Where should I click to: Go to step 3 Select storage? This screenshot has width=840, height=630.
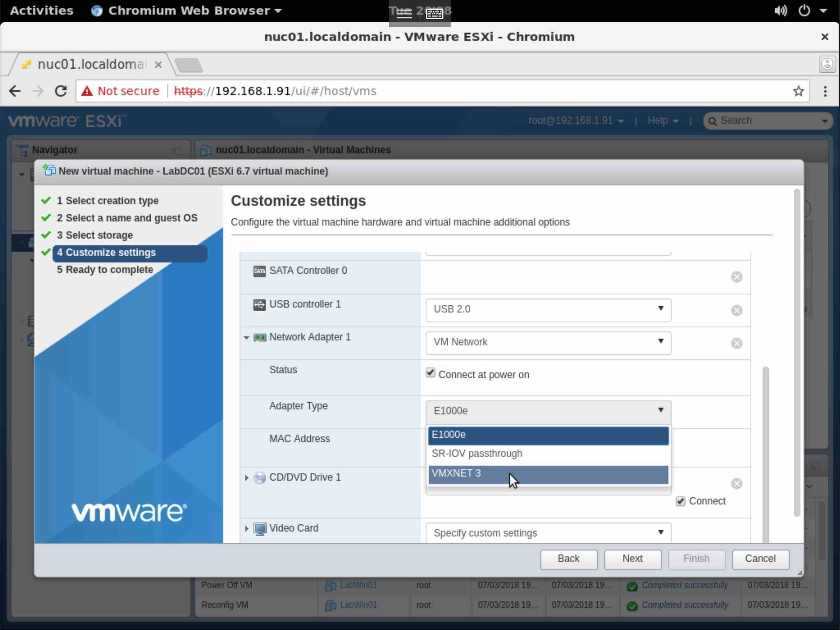tap(95, 235)
